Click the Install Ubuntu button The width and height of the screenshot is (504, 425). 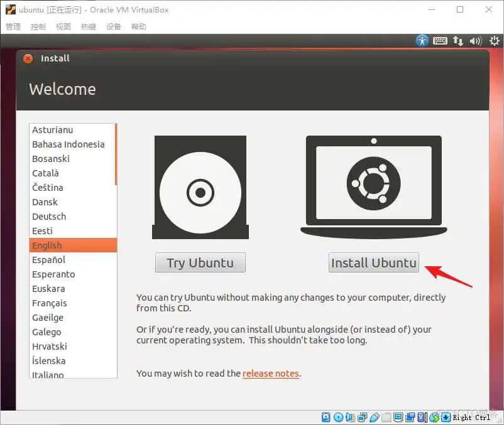tap(373, 262)
